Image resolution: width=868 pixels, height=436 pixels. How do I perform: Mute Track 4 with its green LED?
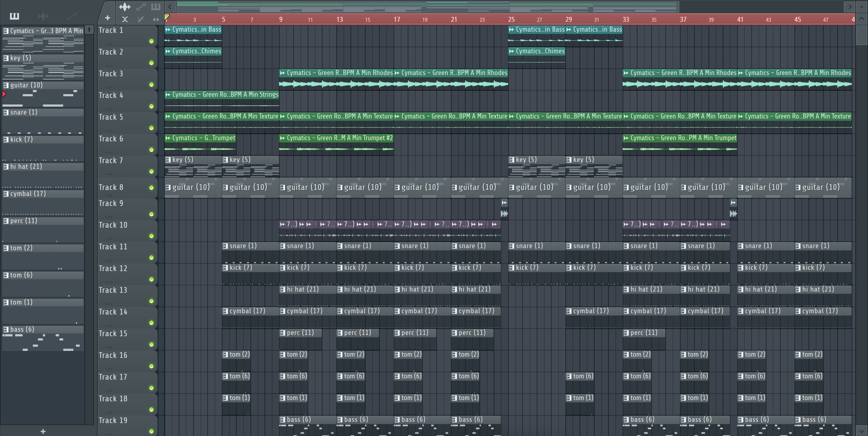[x=152, y=106]
